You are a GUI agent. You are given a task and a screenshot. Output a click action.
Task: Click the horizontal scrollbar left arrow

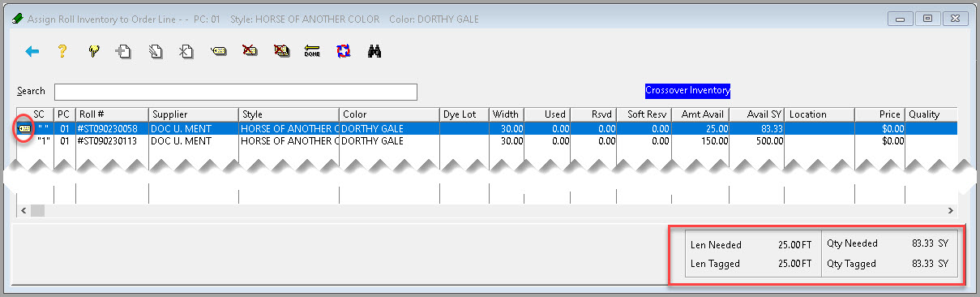coord(23,210)
